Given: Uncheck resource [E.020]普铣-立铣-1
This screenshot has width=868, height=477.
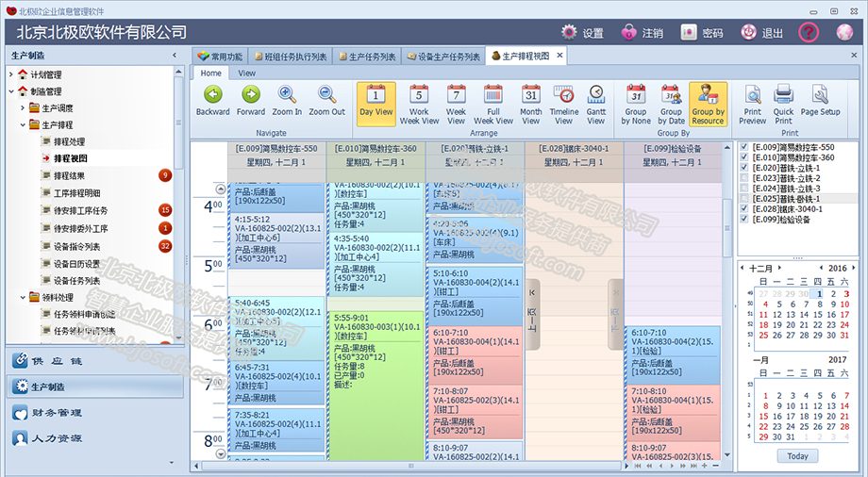Looking at the screenshot, I should [x=744, y=168].
